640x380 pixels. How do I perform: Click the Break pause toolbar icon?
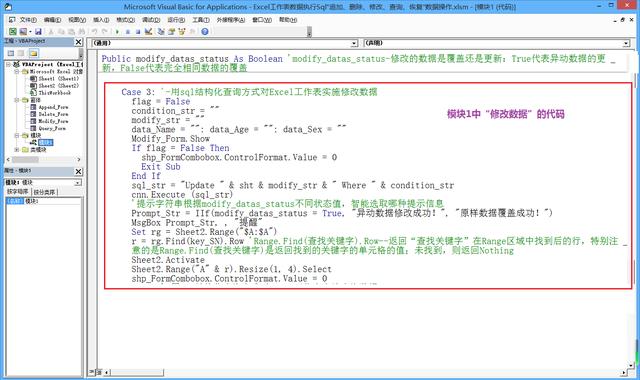[x=128, y=31]
